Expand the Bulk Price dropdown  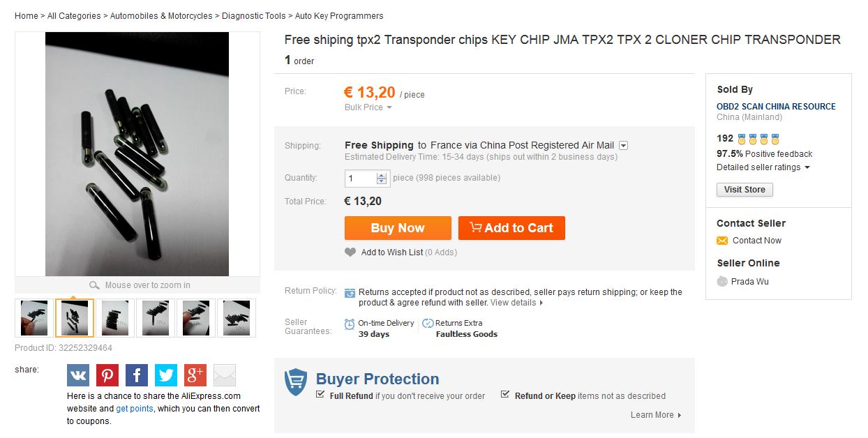click(x=389, y=107)
